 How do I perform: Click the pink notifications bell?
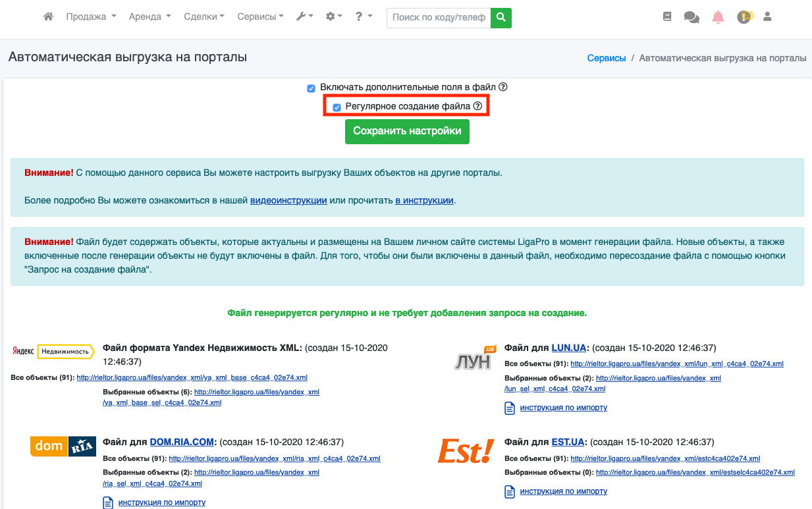pos(718,18)
